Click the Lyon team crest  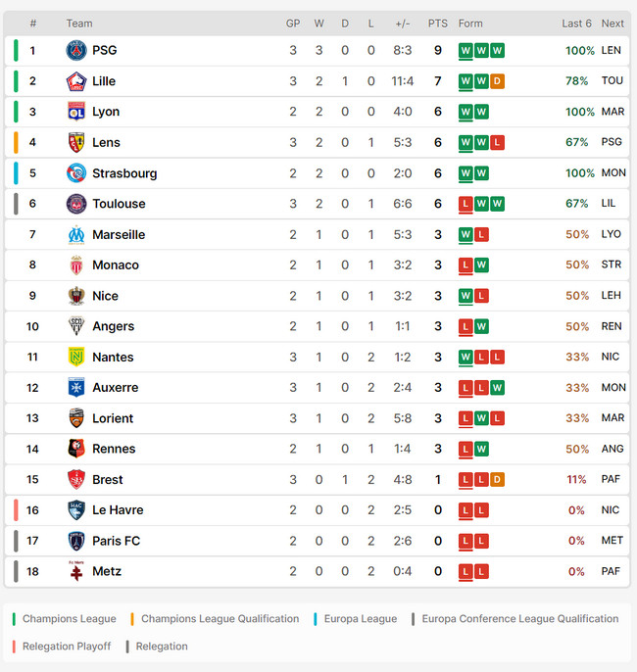pyautogui.click(x=76, y=112)
